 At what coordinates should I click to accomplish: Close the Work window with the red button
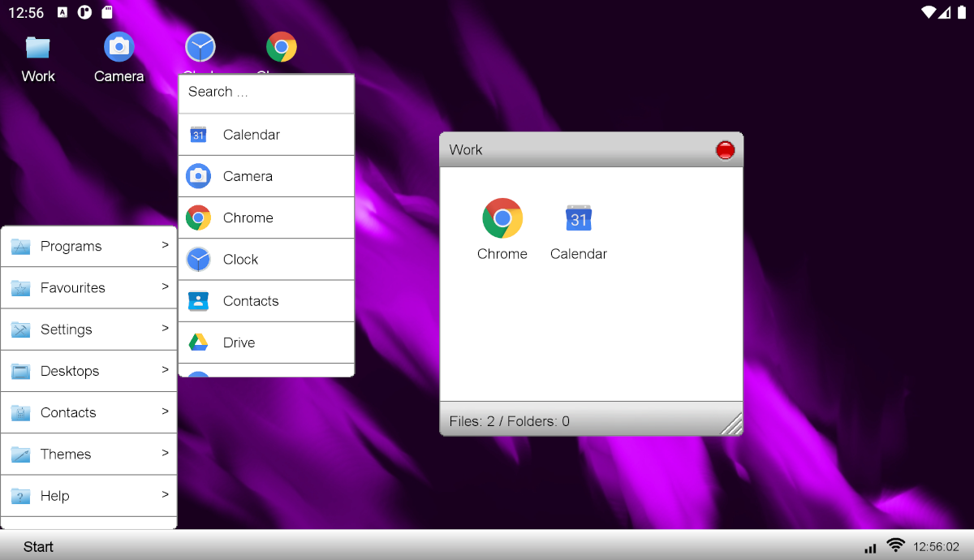point(725,150)
